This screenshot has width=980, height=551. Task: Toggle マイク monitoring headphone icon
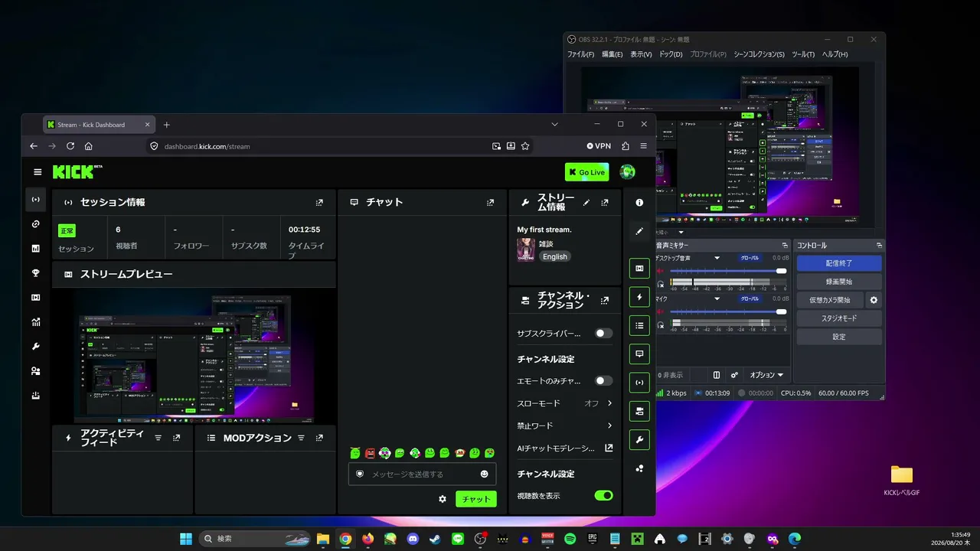click(x=661, y=324)
